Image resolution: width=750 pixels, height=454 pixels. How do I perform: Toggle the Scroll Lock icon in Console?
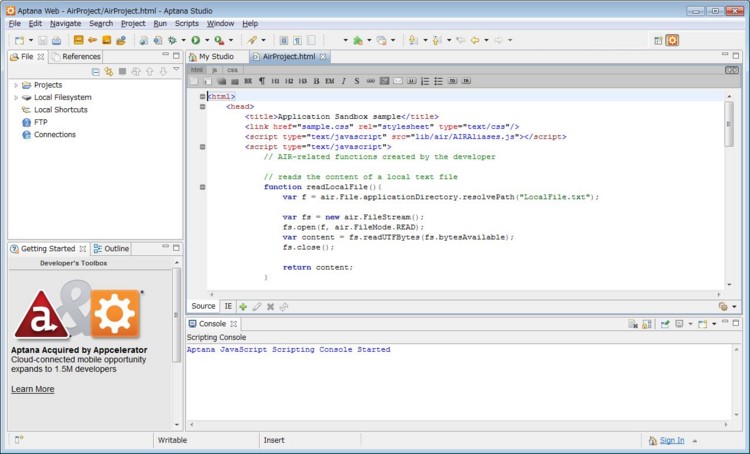tap(647, 324)
